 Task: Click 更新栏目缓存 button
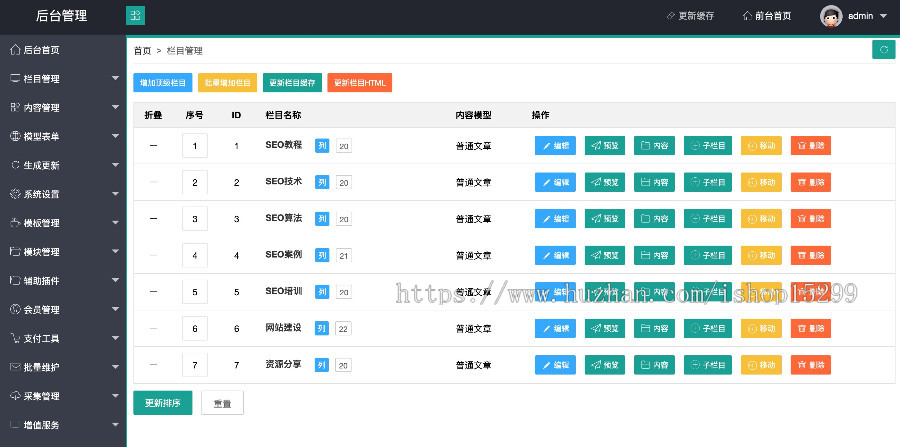coord(292,83)
